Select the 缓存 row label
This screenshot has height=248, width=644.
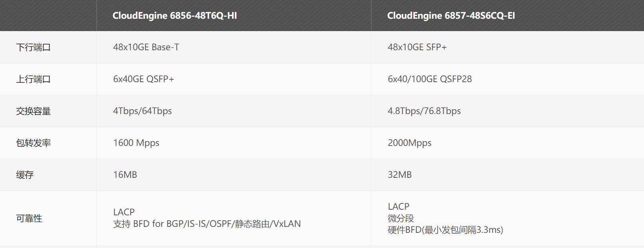click(25, 175)
